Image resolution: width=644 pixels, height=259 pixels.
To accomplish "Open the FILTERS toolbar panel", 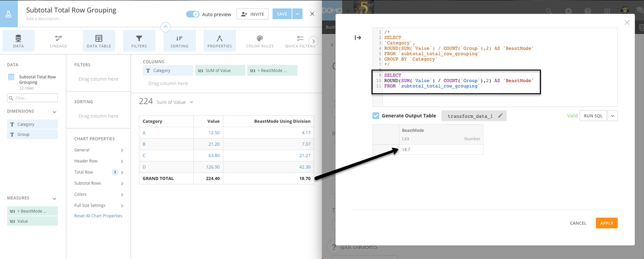I will [x=139, y=41].
